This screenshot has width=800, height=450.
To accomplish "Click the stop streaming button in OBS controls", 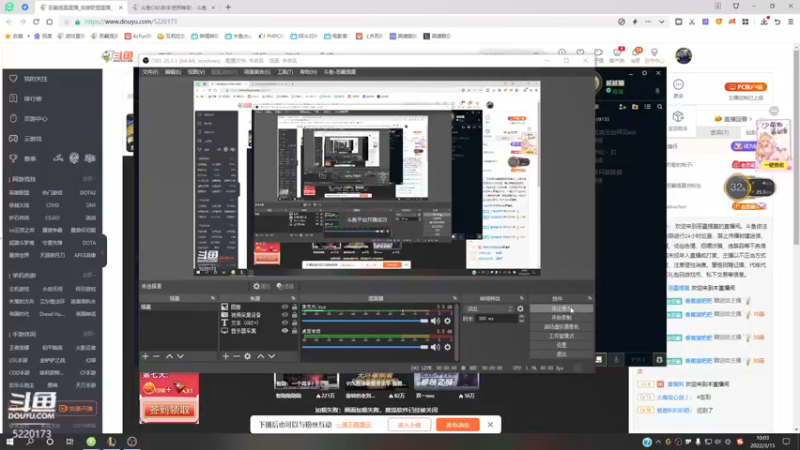I will coord(561,309).
